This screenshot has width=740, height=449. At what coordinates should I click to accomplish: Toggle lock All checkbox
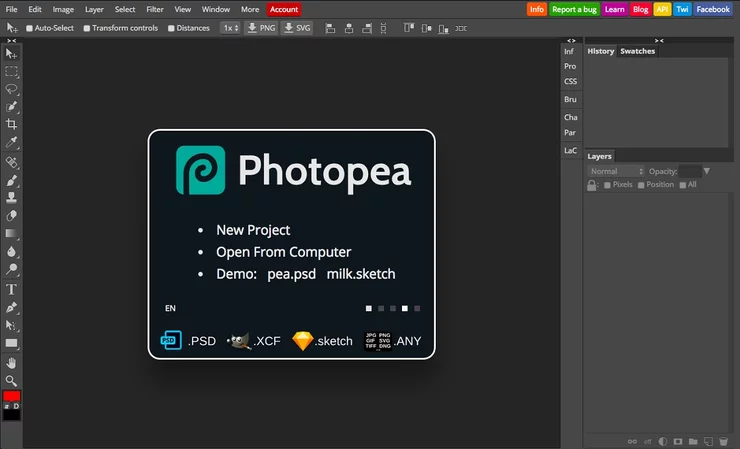(682, 185)
